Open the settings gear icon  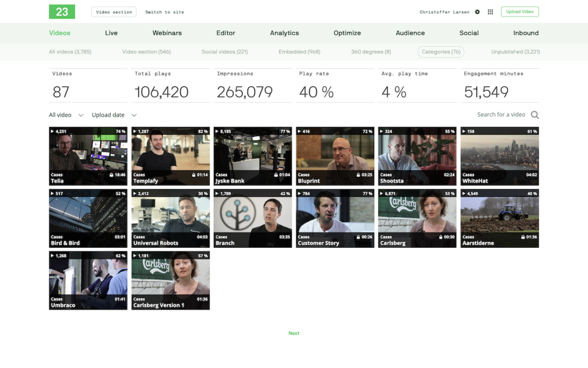coord(477,12)
